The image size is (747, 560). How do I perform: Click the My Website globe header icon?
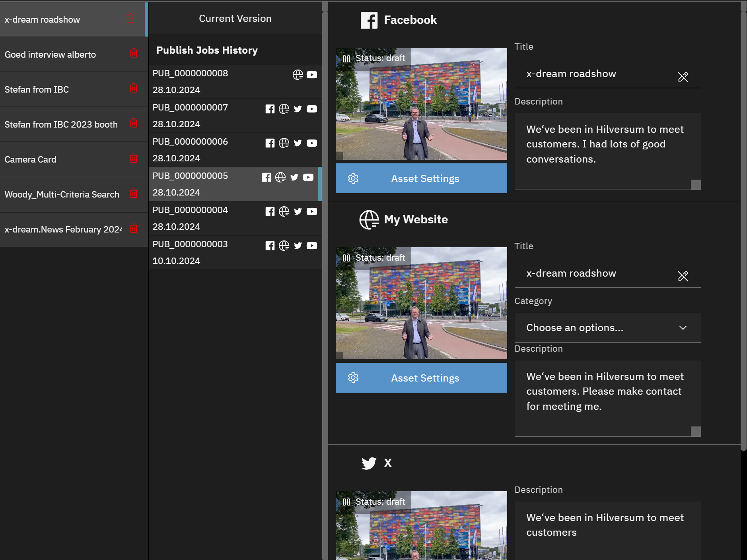pos(369,220)
